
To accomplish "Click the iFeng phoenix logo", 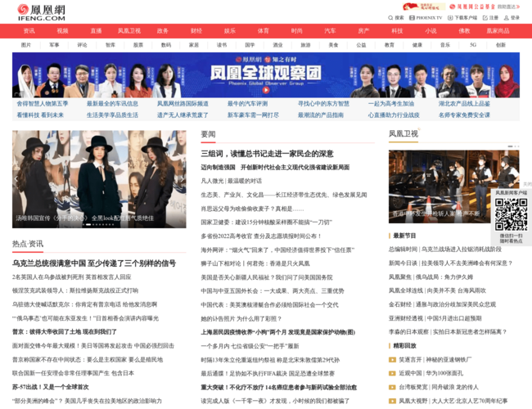I will (x=41, y=11).
